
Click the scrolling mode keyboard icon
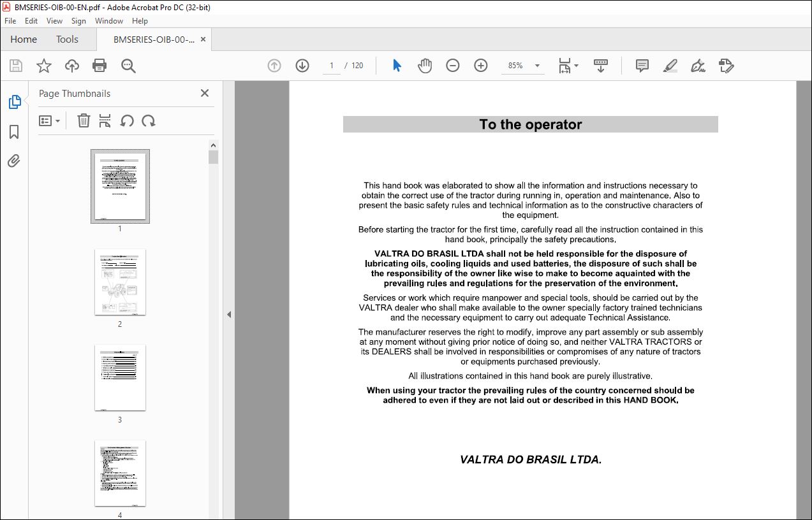click(x=601, y=66)
